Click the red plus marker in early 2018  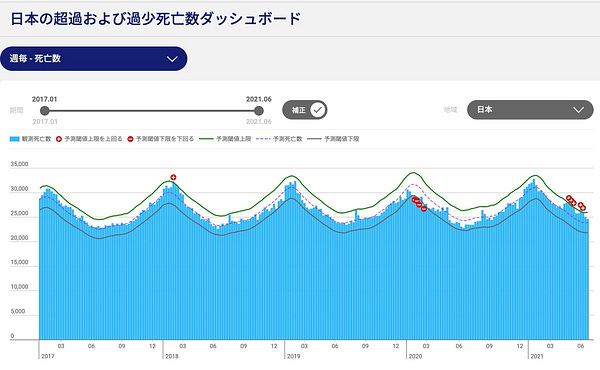[173, 177]
